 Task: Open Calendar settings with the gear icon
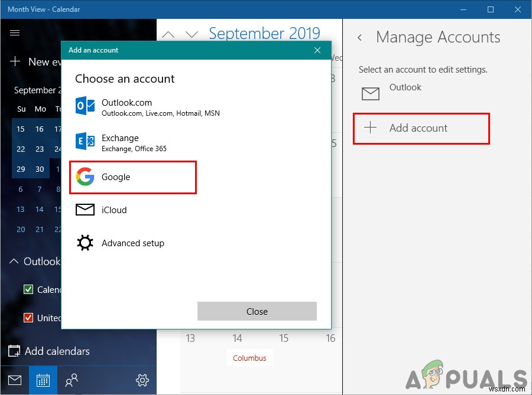(x=142, y=380)
